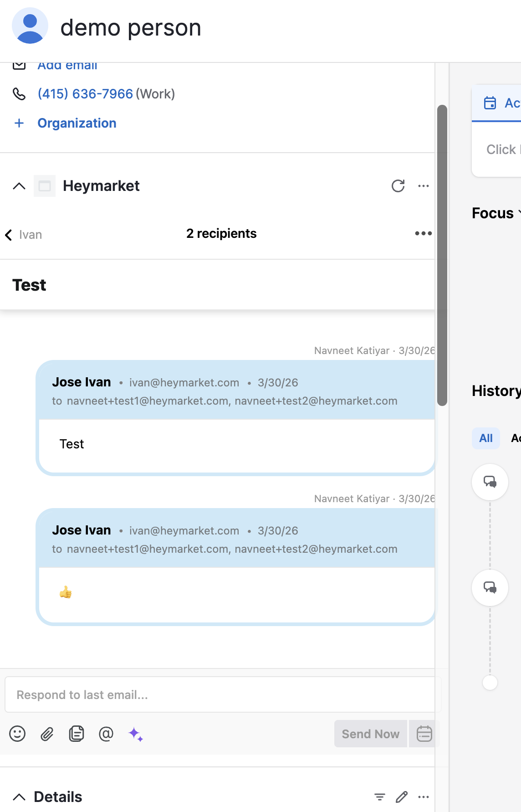Click the phone icon beside work number
The height and width of the screenshot is (812, 521).
tap(19, 94)
